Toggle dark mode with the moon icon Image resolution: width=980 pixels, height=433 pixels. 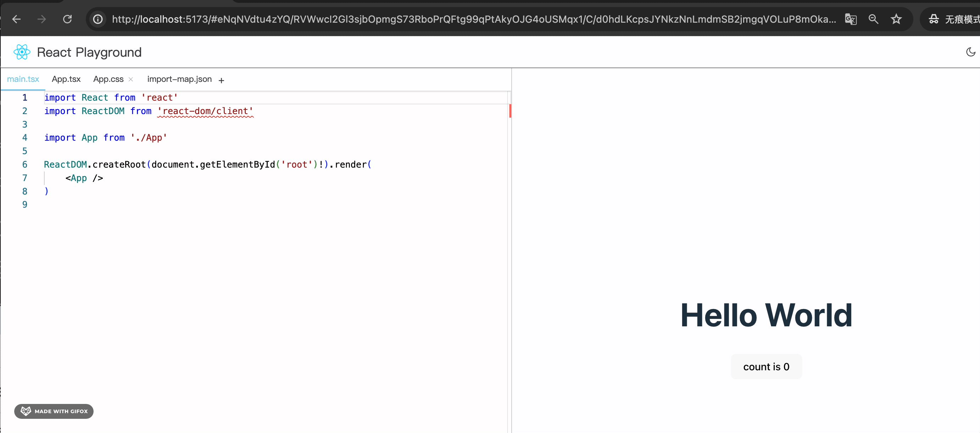pyautogui.click(x=970, y=52)
